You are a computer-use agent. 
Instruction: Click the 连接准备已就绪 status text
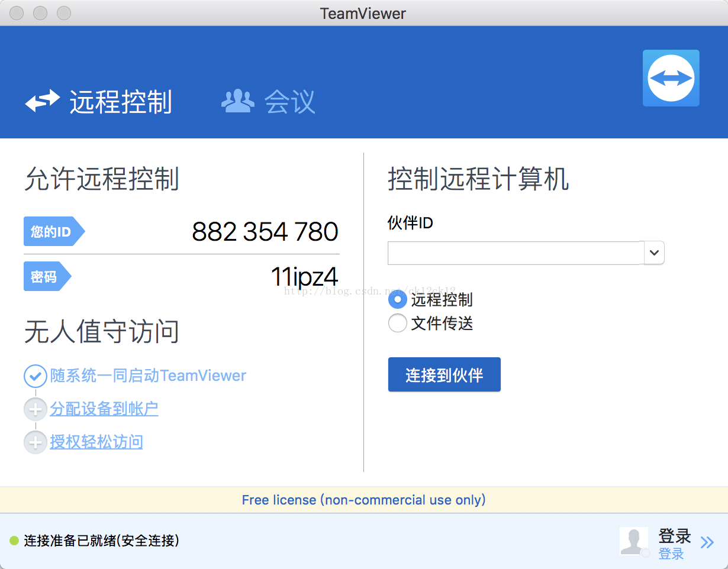click(x=101, y=541)
